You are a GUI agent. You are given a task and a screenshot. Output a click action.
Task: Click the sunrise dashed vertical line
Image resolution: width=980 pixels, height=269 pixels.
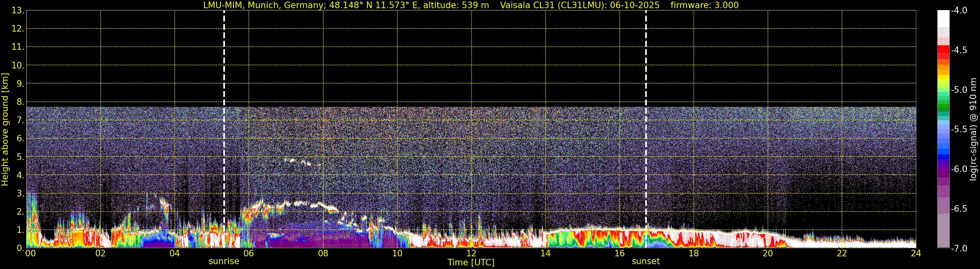point(224,114)
